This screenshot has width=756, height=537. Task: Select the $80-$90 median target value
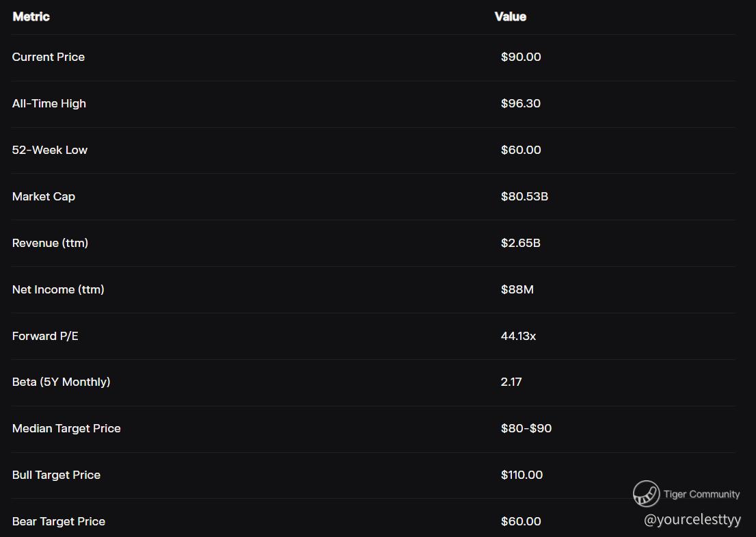click(526, 428)
